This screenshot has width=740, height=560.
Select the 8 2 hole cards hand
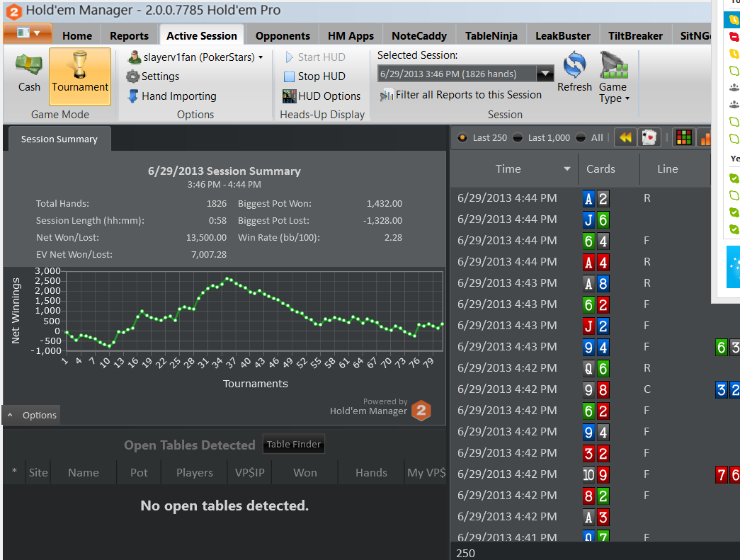(596, 496)
